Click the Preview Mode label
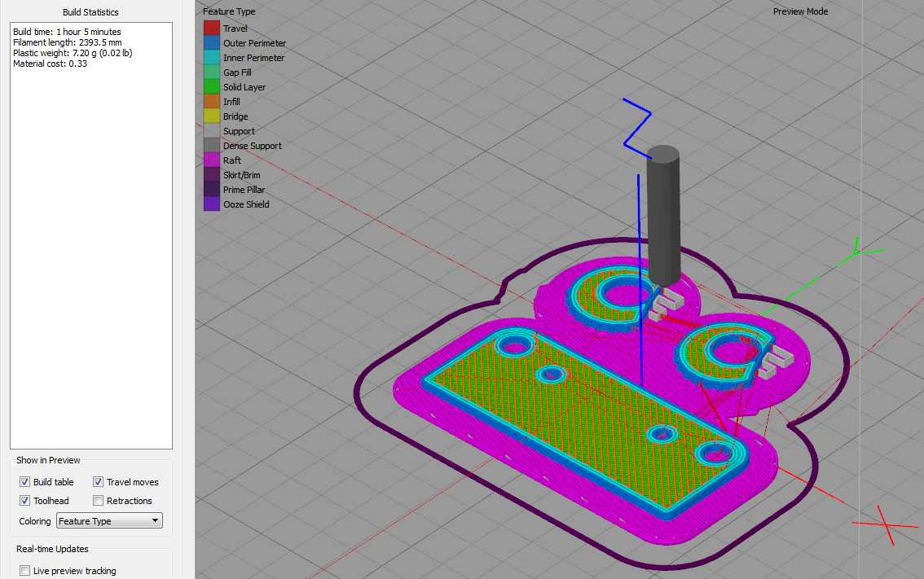 pos(800,11)
